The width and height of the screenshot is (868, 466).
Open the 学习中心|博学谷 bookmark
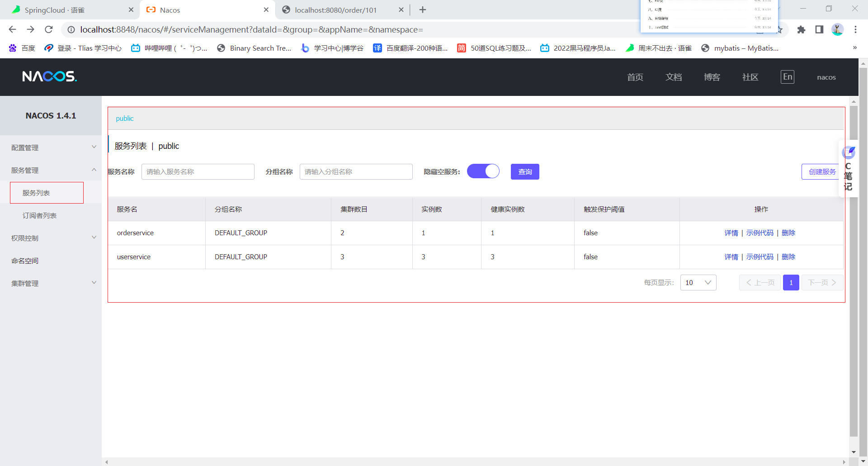332,48
